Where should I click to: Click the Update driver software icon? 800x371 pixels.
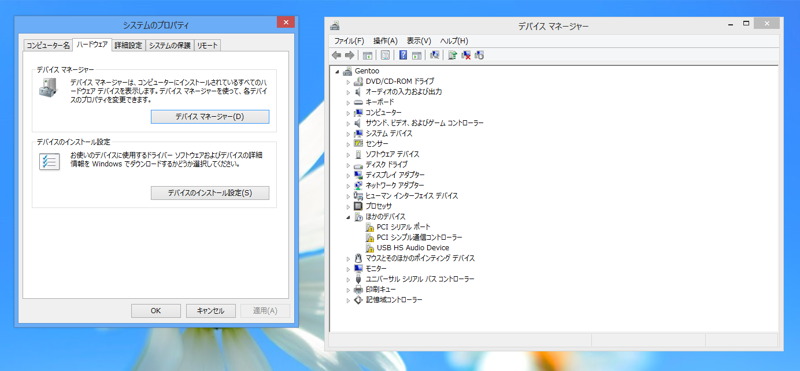coord(452,55)
